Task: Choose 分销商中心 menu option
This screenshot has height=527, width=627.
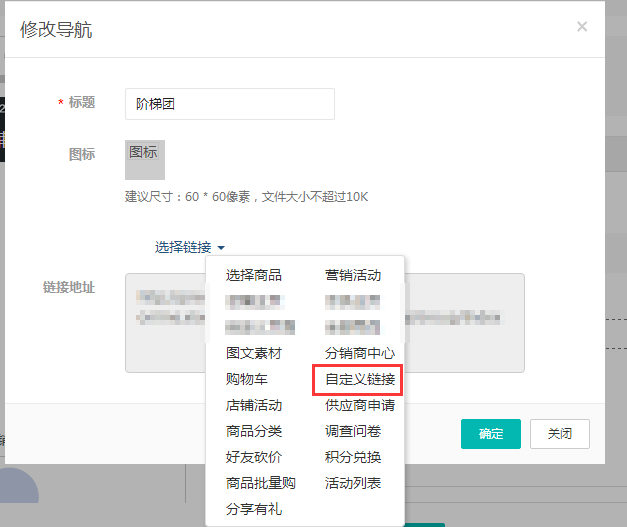Action: coord(360,353)
